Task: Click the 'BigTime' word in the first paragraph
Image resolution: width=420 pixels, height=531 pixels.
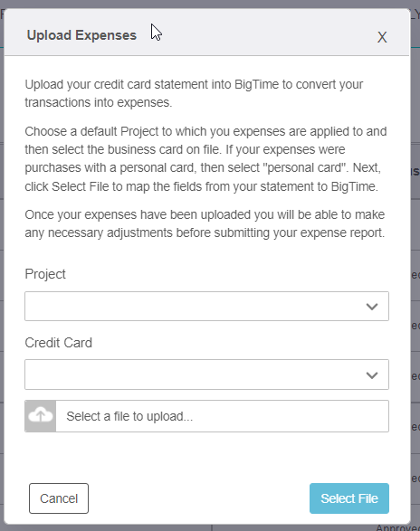Action: (x=256, y=84)
